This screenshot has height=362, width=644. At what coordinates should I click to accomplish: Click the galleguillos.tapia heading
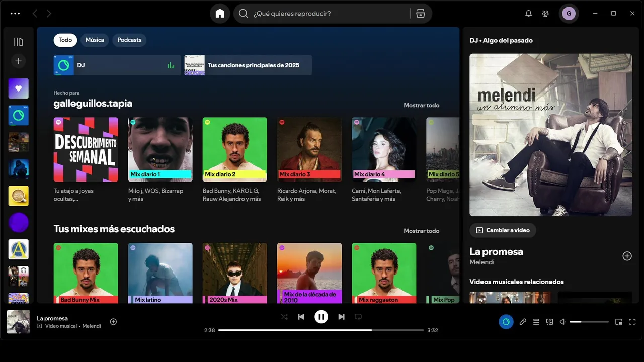click(93, 104)
